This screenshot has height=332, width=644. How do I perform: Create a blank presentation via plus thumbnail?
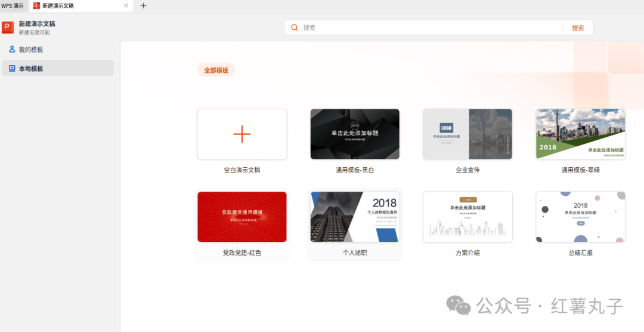coord(242,134)
